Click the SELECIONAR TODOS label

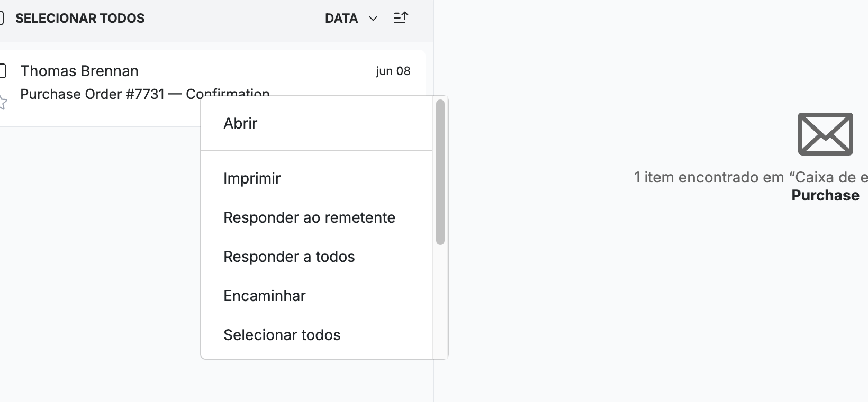(x=80, y=18)
